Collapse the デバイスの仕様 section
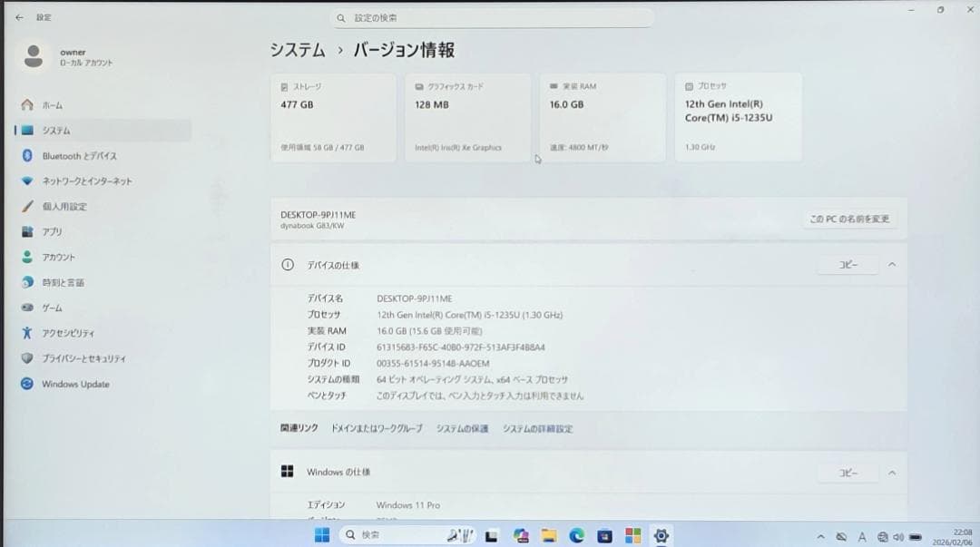 (x=891, y=265)
